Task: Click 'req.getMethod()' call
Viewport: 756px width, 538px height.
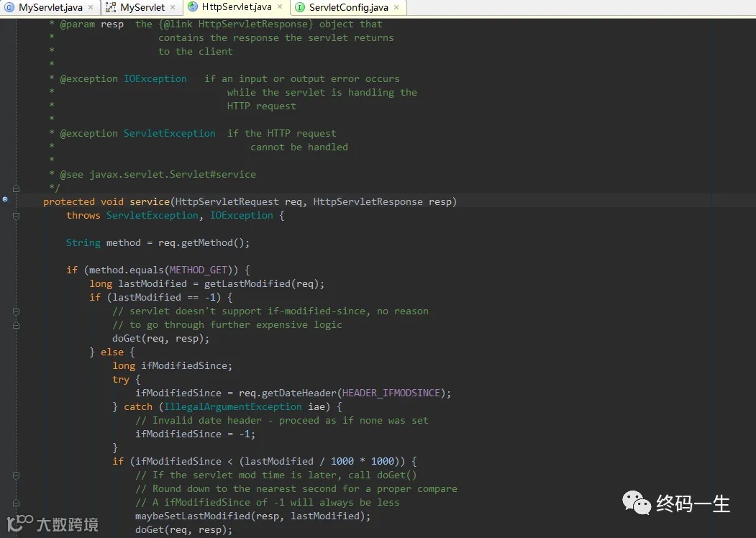Action: (x=201, y=242)
